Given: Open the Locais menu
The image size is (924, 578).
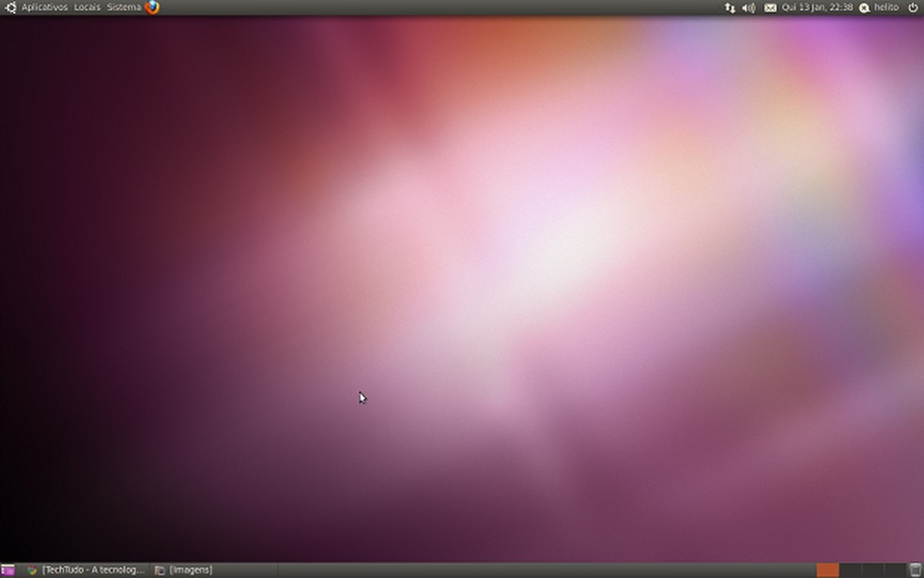Looking at the screenshot, I should coord(87,8).
